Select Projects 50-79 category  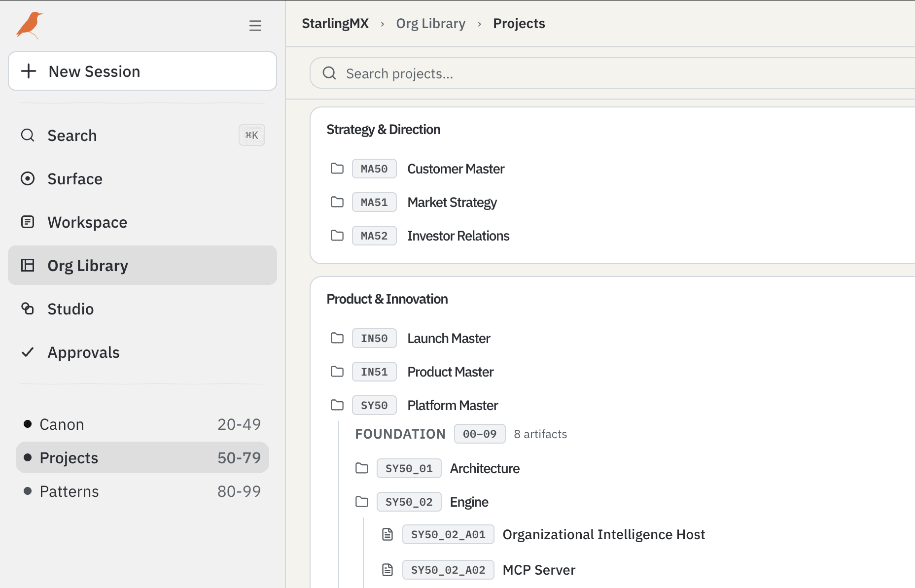click(x=142, y=457)
